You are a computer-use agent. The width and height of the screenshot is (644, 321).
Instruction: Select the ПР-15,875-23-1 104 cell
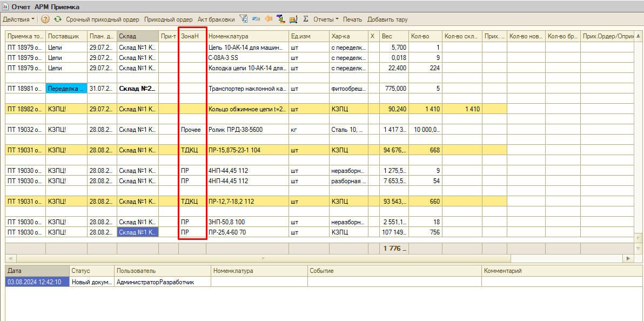(247, 150)
